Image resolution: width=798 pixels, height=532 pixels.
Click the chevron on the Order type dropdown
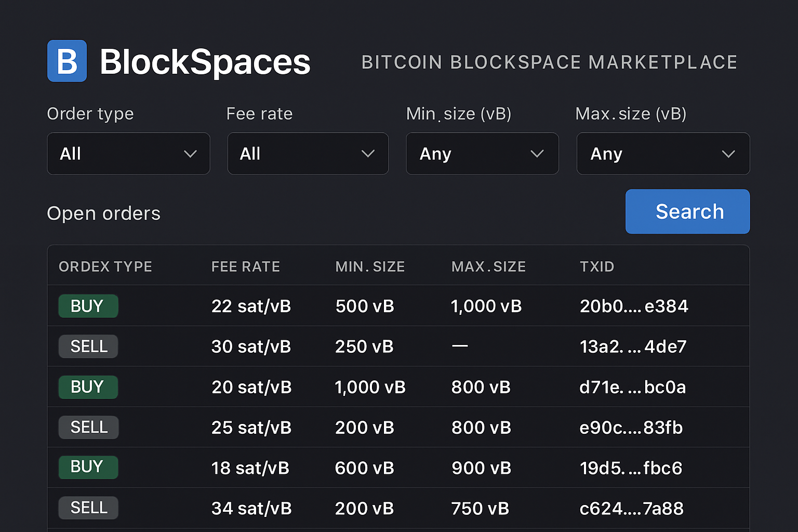(190, 154)
